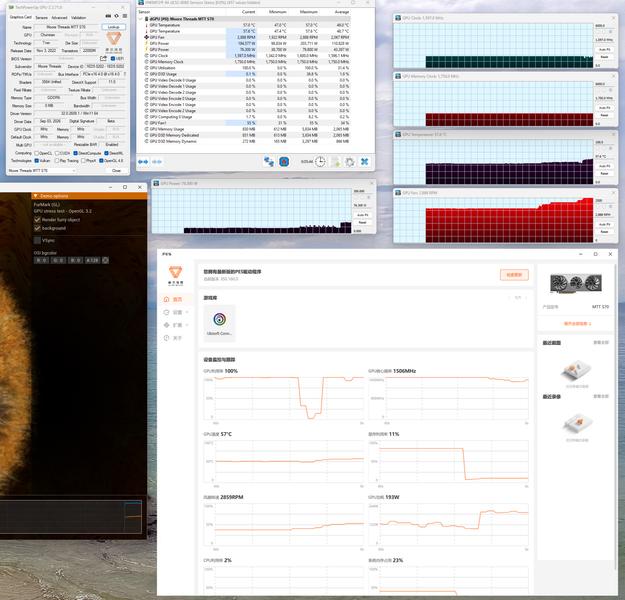Click the collapse columns grey arrows icon in HWiNFO

pos(157,162)
